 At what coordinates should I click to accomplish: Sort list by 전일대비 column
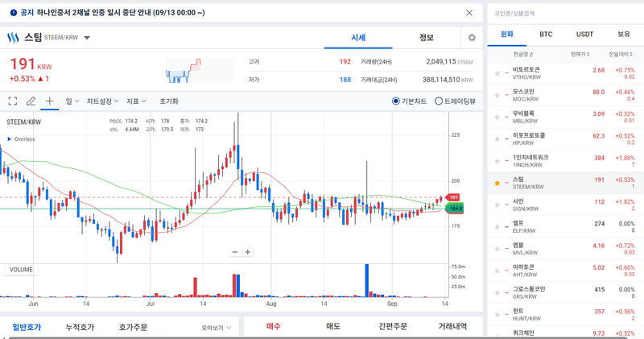coord(620,54)
